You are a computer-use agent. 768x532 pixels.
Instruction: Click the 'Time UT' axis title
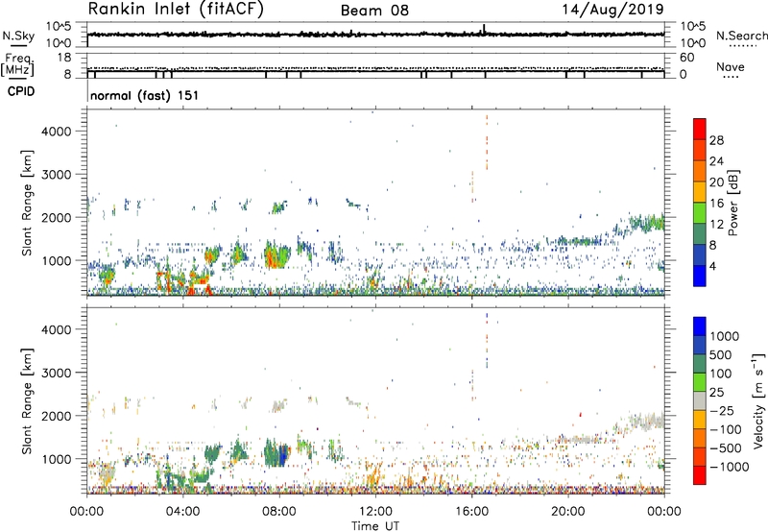[375, 526]
